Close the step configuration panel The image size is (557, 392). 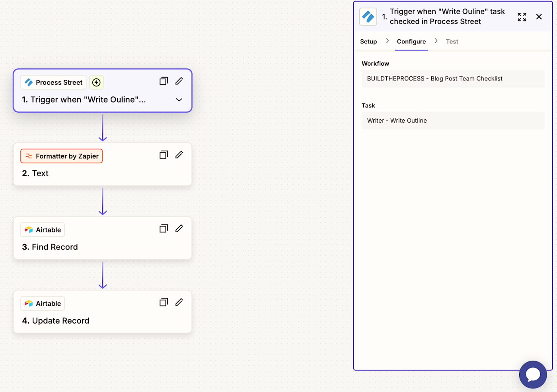[x=539, y=17]
